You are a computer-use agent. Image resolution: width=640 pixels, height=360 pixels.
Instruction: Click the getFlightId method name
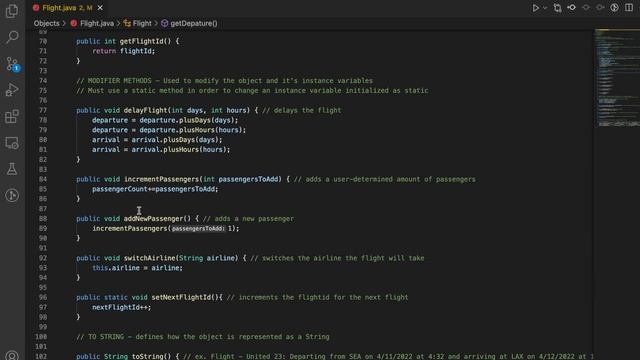tap(141, 41)
